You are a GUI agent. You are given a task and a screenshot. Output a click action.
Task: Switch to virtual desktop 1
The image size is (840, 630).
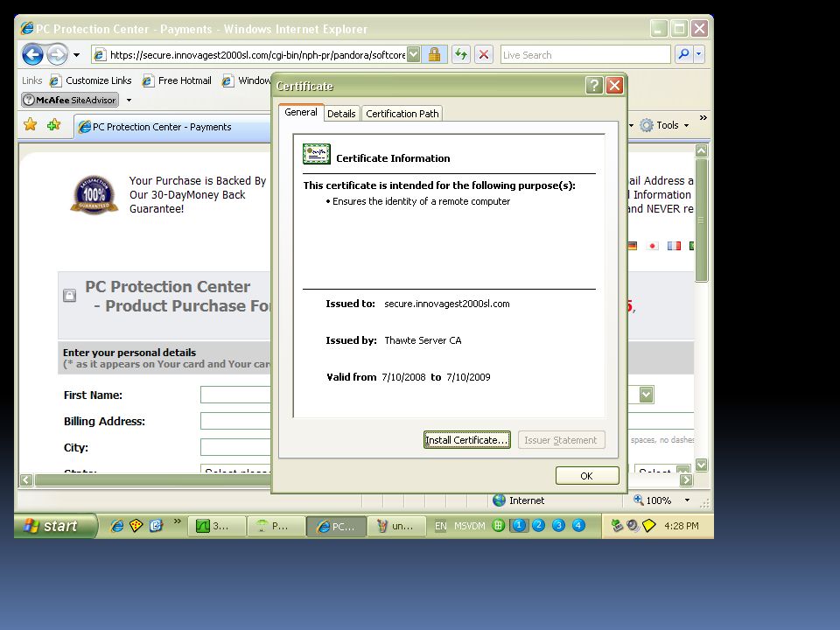(x=519, y=526)
